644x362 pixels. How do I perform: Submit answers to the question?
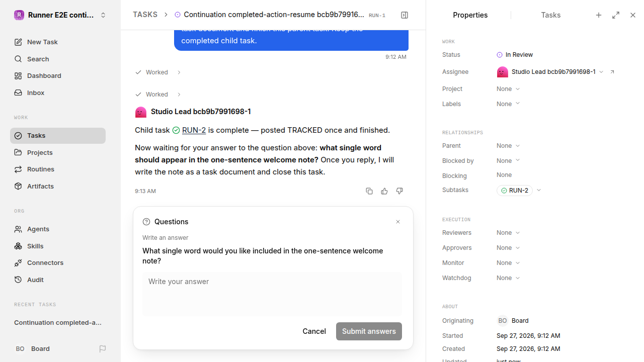tap(369, 331)
